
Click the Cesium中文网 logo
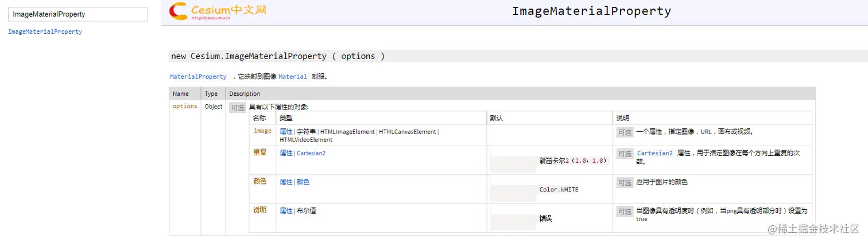[x=218, y=11]
